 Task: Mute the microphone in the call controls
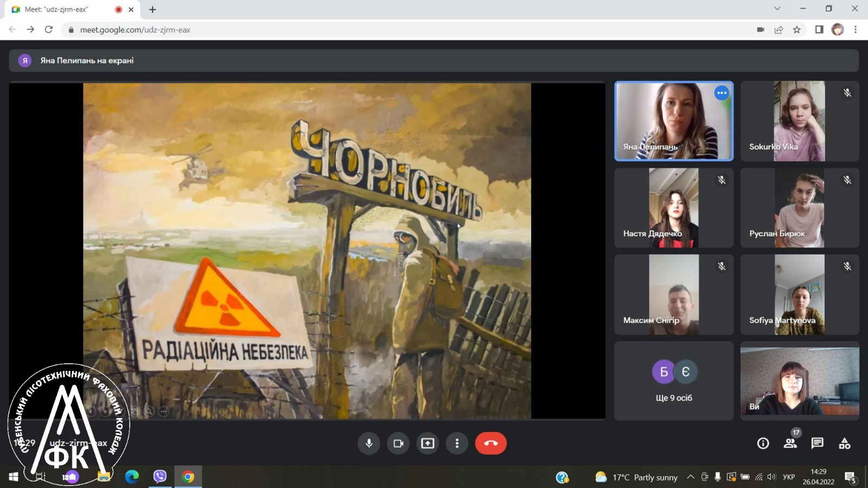pos(369,444)
